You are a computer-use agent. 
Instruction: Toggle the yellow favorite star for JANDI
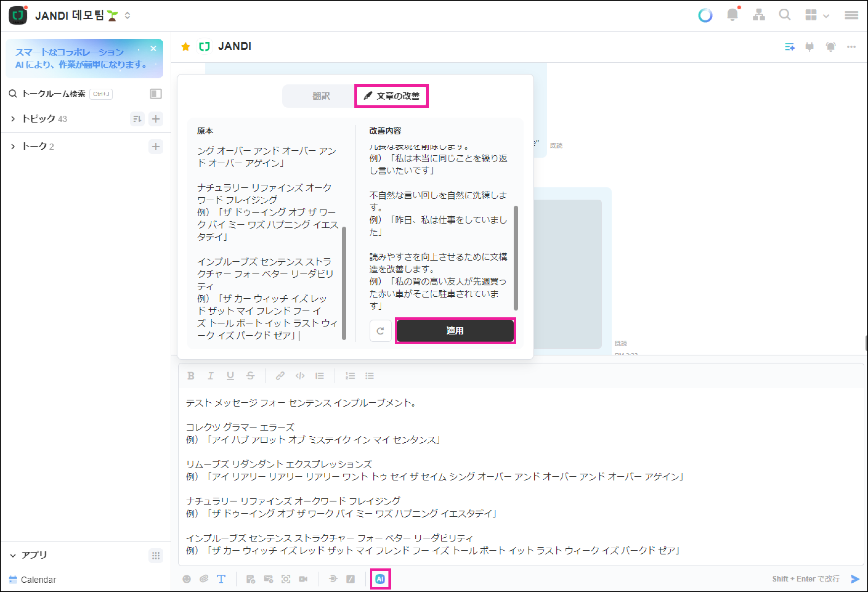(x=186, y=46)
